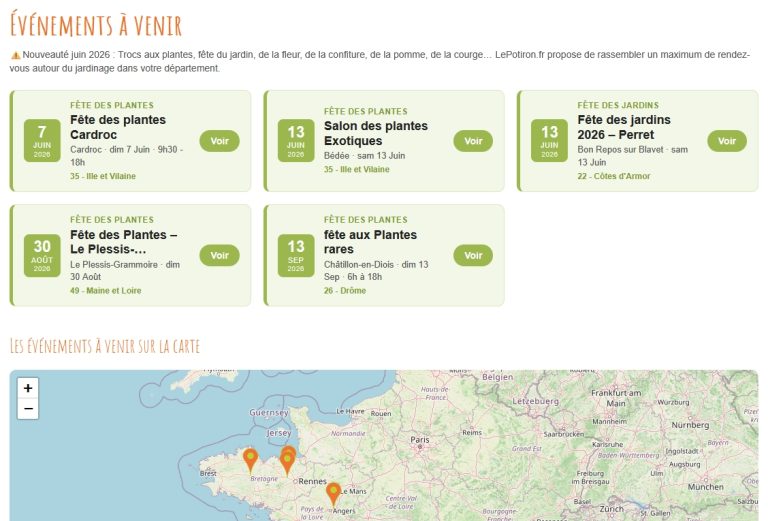Image resolution: width=768 pixels, height=521 pixels.
Task: Click Voir on Fête des jardins 2026 Perret
Action: click(727, 141)
